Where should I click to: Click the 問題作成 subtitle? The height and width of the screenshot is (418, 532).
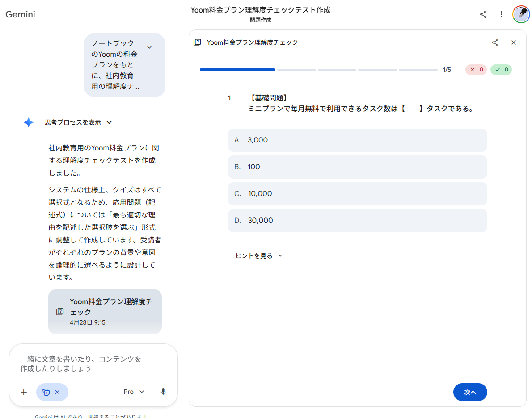[260, 20]
